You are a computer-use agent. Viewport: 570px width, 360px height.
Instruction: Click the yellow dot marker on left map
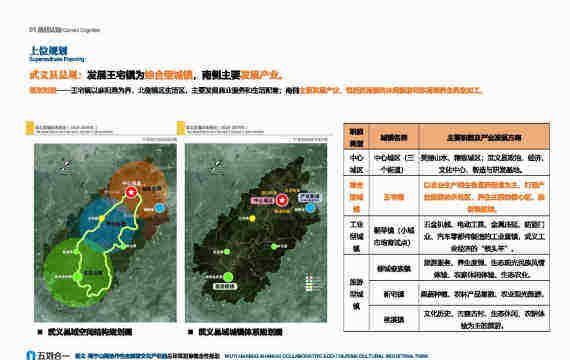click(102, 219)
